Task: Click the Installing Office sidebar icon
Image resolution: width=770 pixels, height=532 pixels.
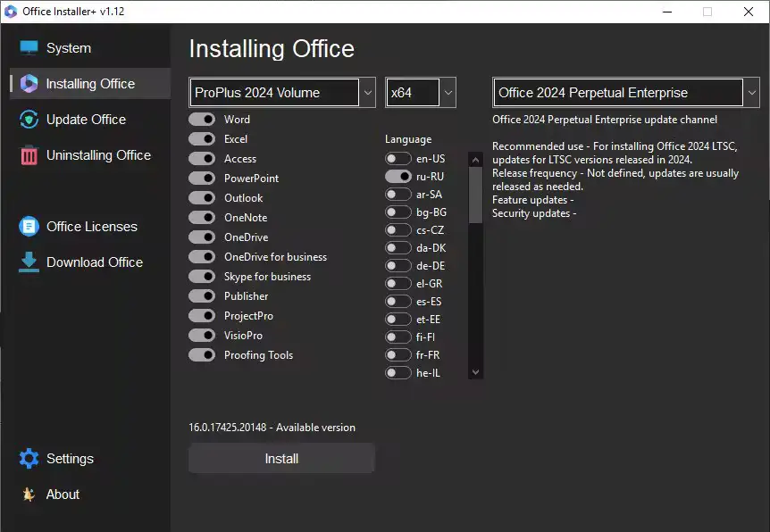Action: click(30, 84)
